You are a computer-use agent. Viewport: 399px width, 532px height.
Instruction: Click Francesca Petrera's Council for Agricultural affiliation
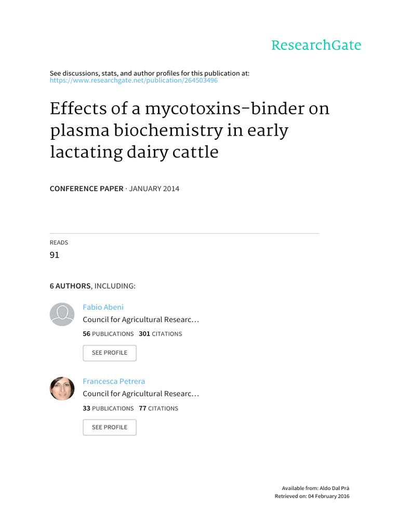[141, 394]
